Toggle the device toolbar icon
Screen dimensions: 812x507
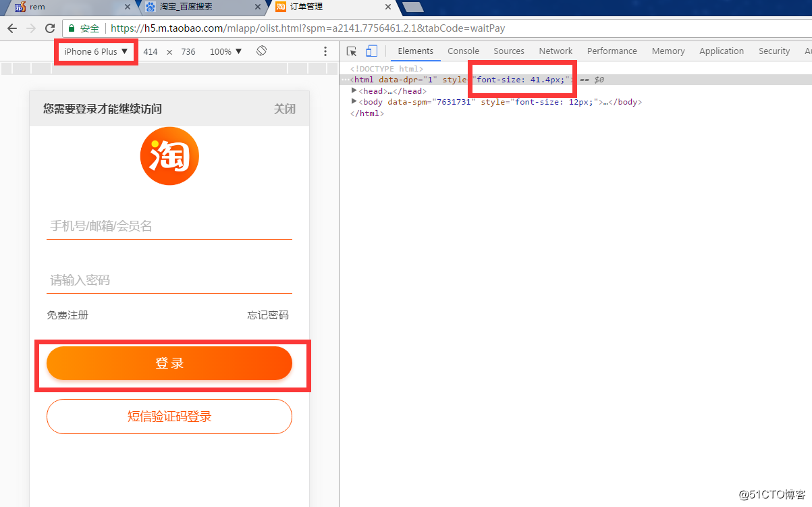(x=371, y=51)
